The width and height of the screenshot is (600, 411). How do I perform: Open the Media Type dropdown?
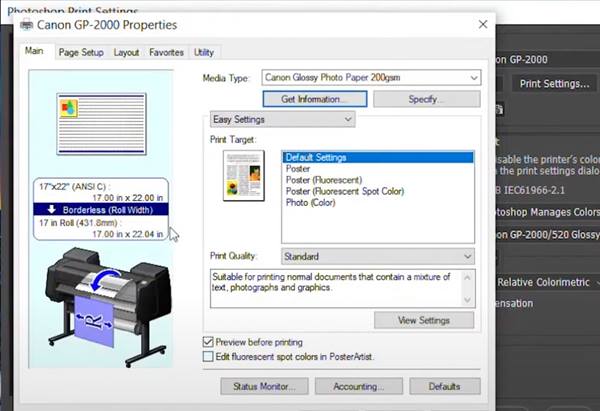click(x=371, y=77)
